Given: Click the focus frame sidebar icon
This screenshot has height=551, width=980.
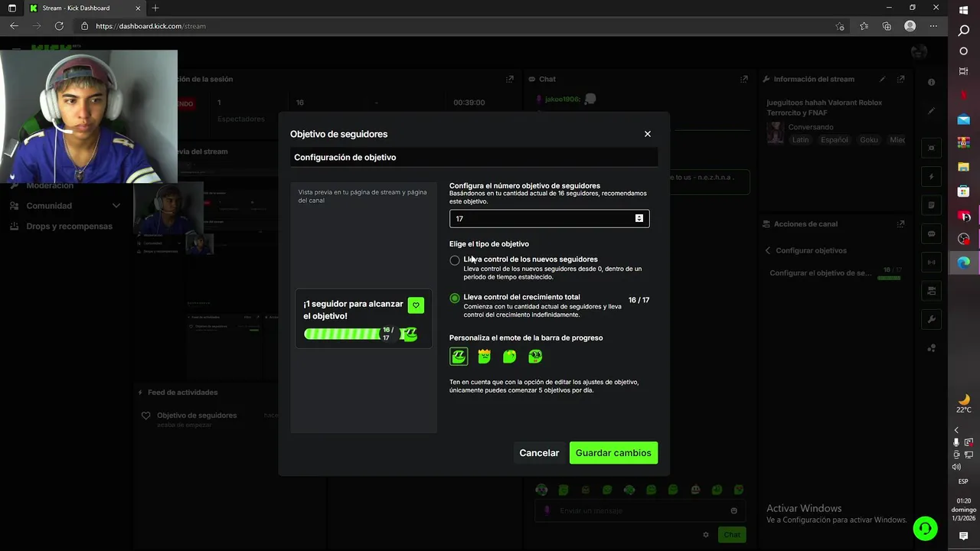Looking at the screenshot, I should (932, 148).
